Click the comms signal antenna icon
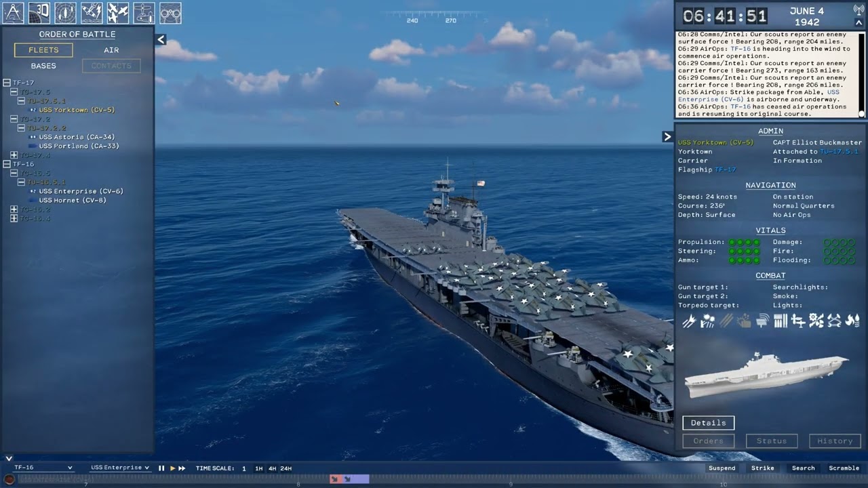This screenshot has width=868, height=488. [x=858, y=9]
